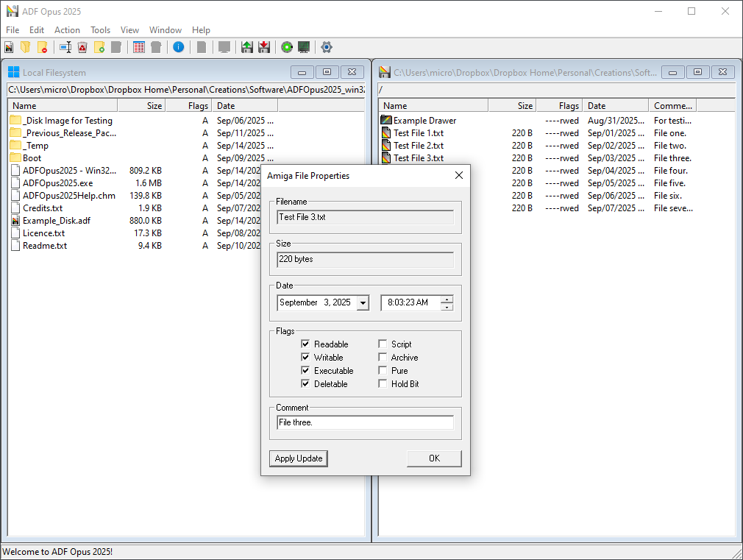Click the red grid listing toolbar icon
743x560 pixels.
pyautogui.click(x=139, y=47)
